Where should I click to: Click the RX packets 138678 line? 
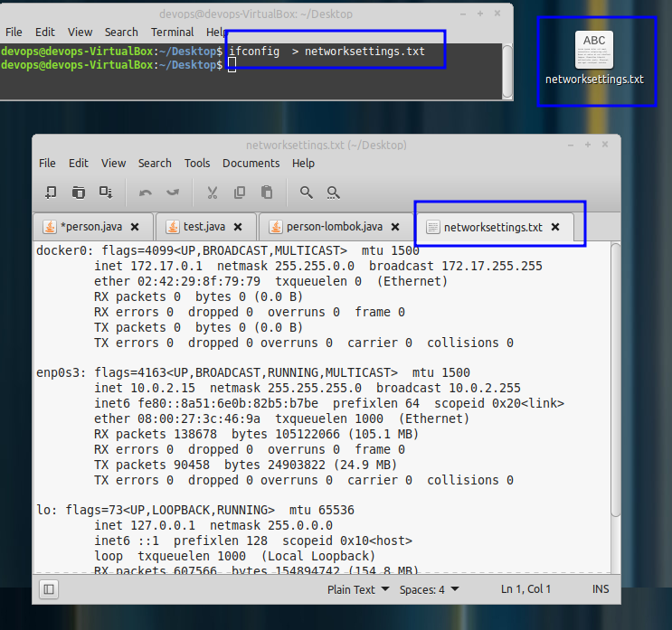[256, 434]
